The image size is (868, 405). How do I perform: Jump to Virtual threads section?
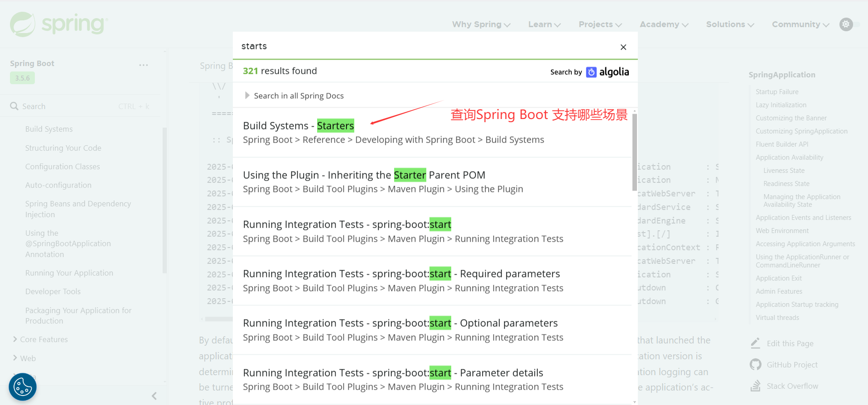click(x=777, y=318)
